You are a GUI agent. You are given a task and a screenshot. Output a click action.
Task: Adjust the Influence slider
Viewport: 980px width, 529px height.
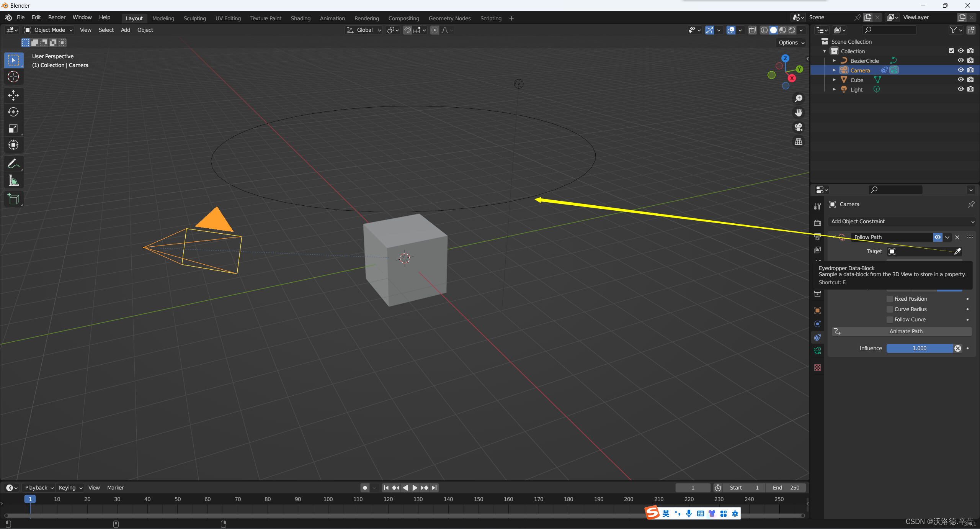click(x=920, y=348)
